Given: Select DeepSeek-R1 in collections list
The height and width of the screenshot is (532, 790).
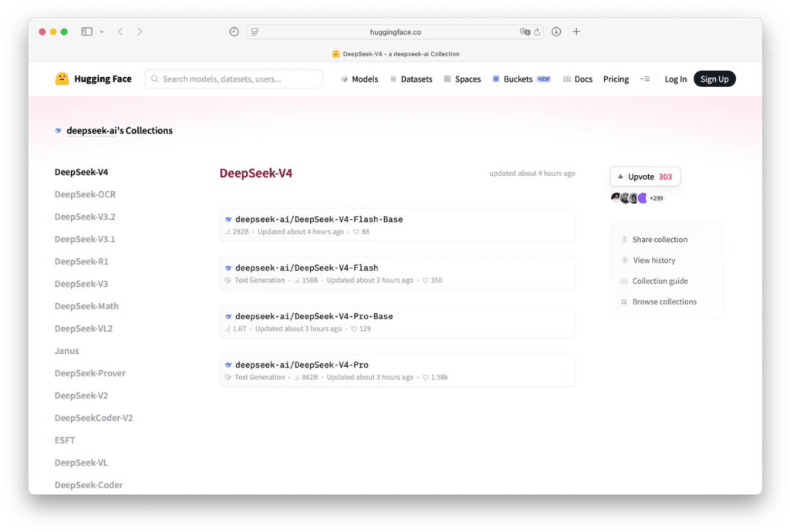Looking at the screenshot, I should click(81, 261).
